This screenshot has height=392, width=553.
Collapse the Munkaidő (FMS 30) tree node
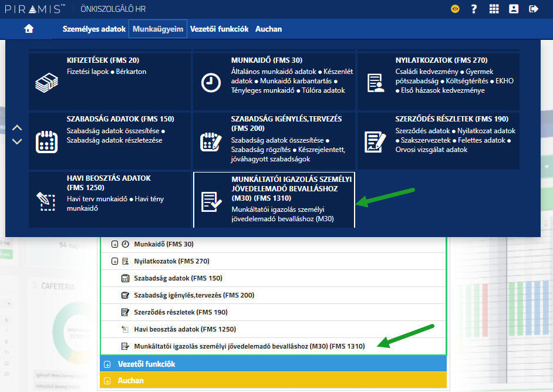114,244
